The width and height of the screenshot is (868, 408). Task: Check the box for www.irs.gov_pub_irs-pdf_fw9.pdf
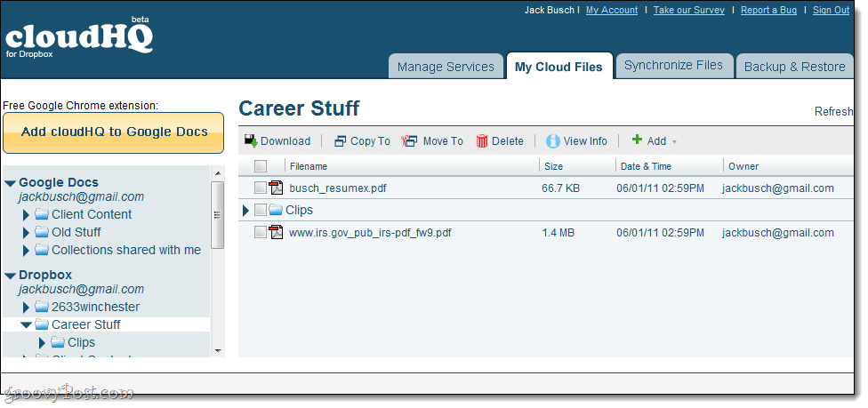coord(261,232)
